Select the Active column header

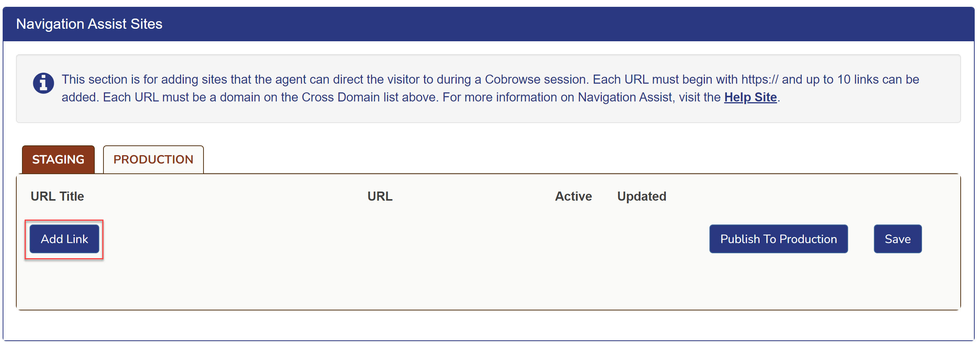573,196
